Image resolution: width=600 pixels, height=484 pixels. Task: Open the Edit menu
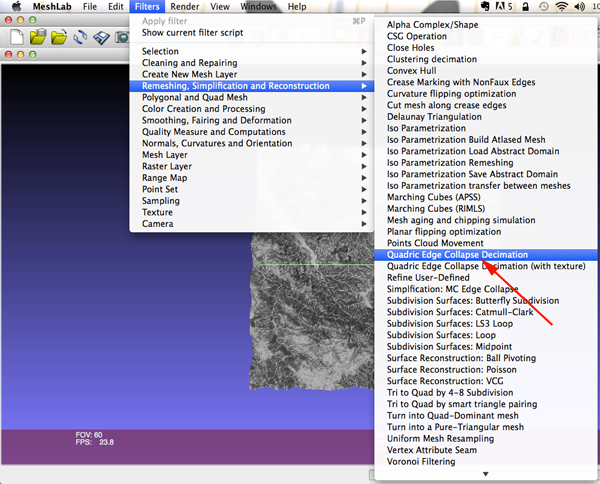tap(116, 7)
